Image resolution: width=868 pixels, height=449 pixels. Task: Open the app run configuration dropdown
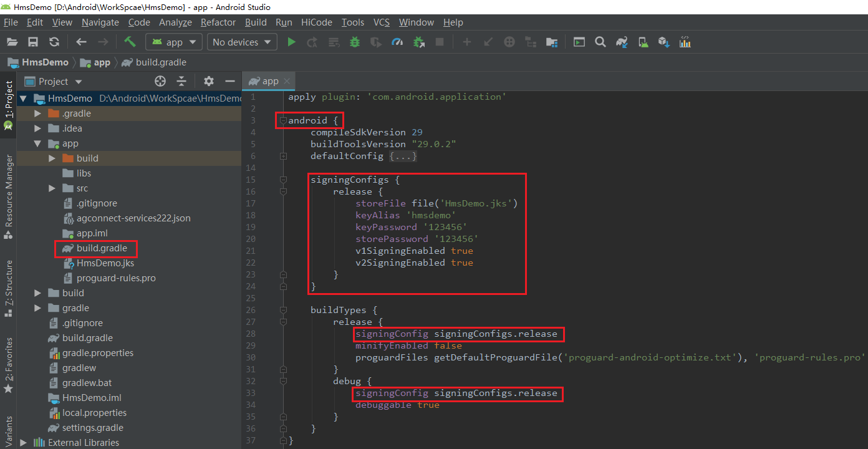(174, 42)
